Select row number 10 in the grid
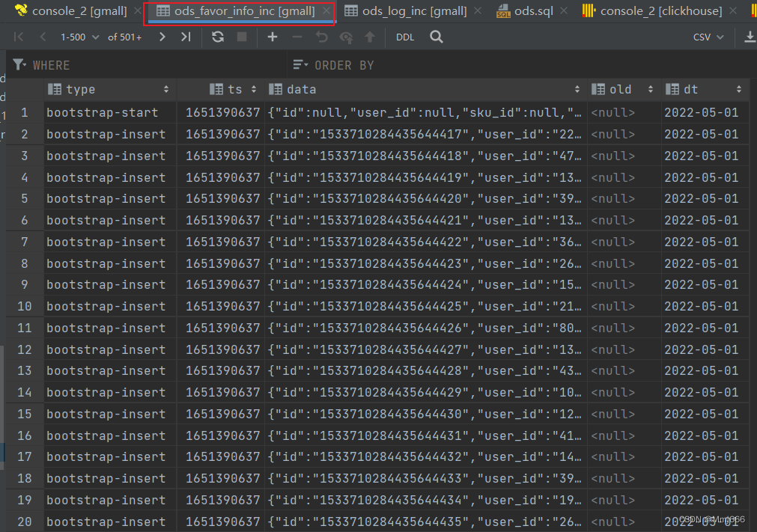 (x=25, y=306)
